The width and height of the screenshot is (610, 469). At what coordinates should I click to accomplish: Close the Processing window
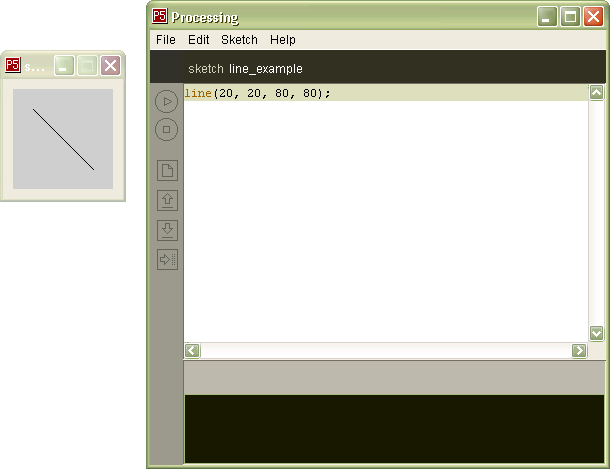click(593, 17)
